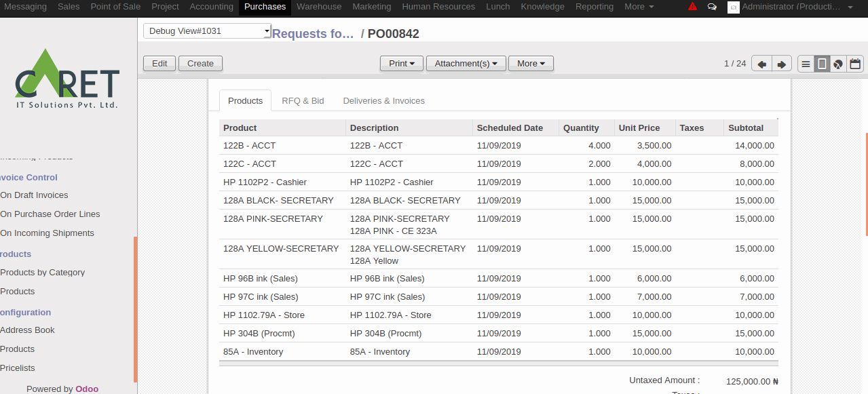This screenshot has height=394, width=868.
Task: Open the More actions dropdown
Action: (x=531, y=64)
